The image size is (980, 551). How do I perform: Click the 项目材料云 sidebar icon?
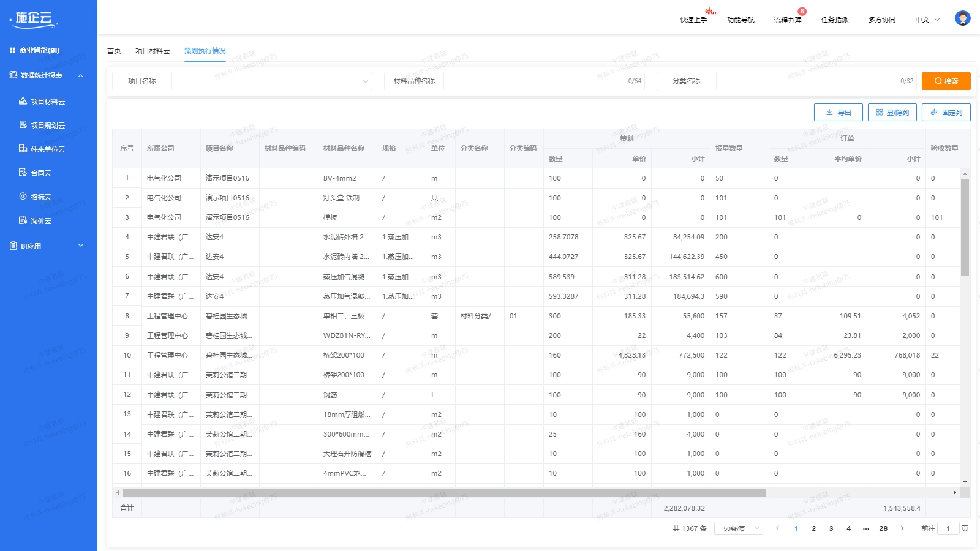[x=23, y=101]
